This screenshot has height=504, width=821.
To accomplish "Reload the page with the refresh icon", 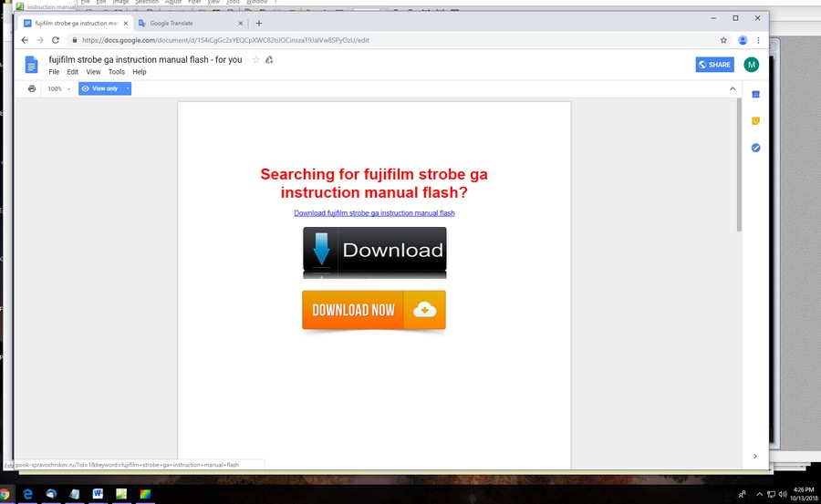I will click(x=56, y=40).
